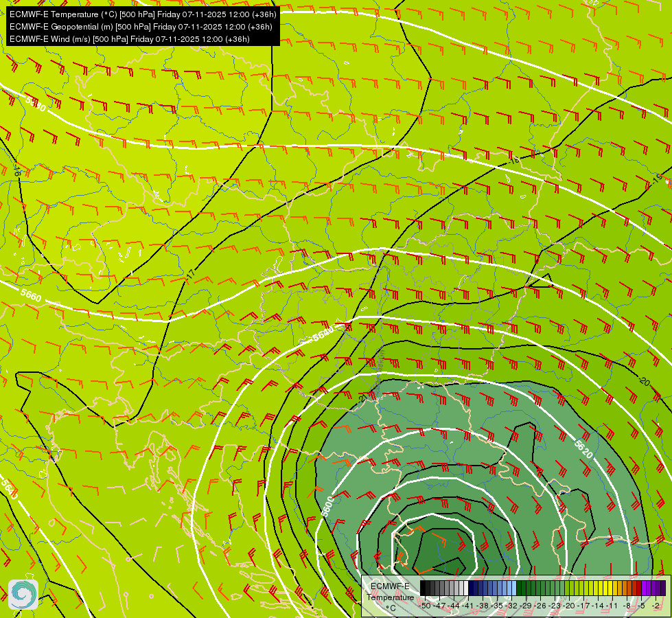Viewport: 672px width, 618px height.
Task: Click the -32 legend tick value
Action: tap(511, 606)
